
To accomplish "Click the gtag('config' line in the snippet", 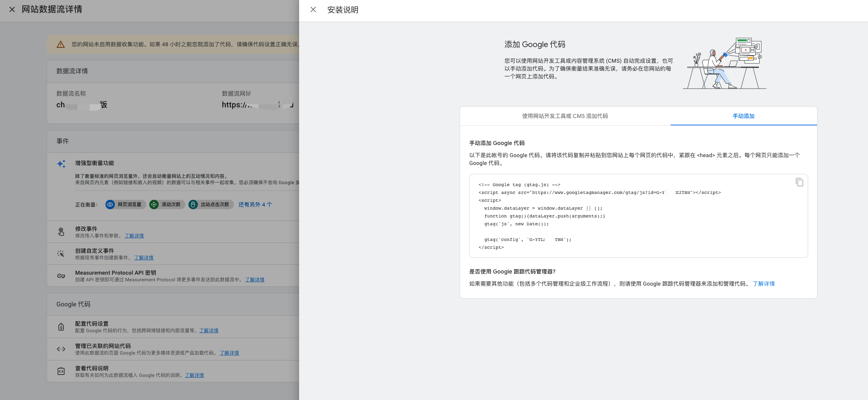I will 527,239.
